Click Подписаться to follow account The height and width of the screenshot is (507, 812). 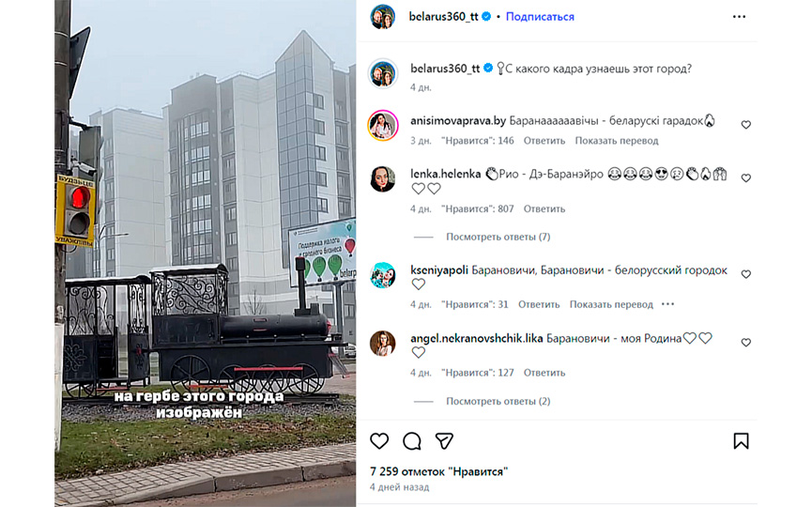[x=540, y=17]
